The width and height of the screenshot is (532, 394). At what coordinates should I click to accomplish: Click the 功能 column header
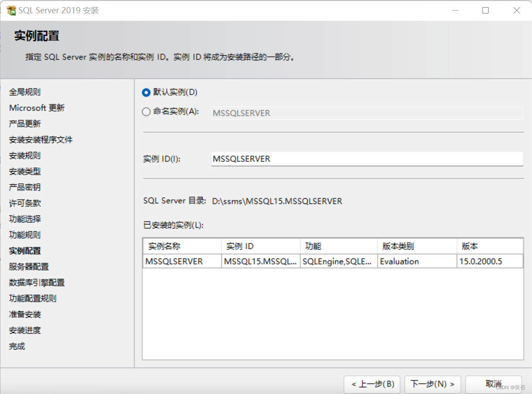339,246
